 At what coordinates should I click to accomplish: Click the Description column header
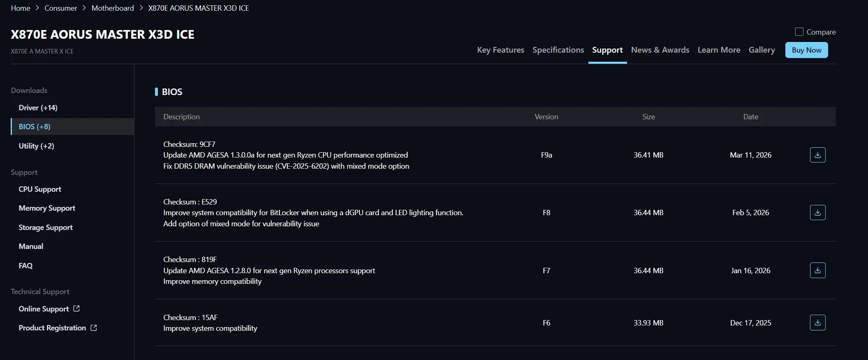coord(181,117)
